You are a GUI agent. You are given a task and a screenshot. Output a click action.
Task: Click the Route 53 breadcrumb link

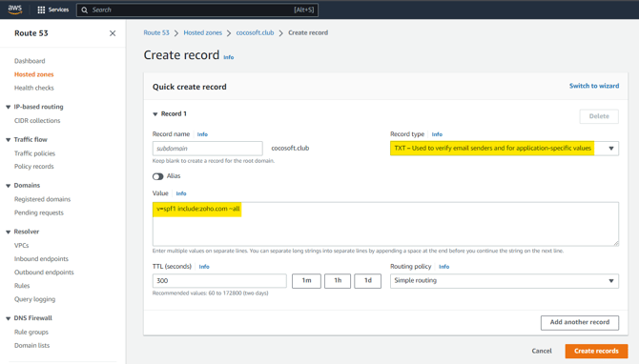tap(156, 32)
